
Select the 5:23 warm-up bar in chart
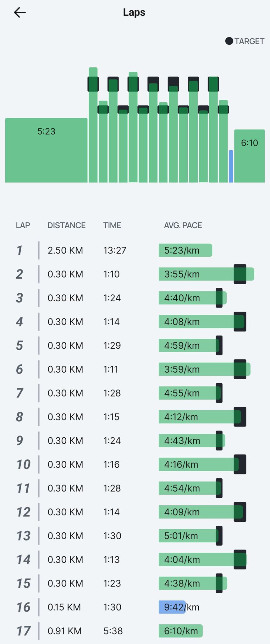pos(46,150)
